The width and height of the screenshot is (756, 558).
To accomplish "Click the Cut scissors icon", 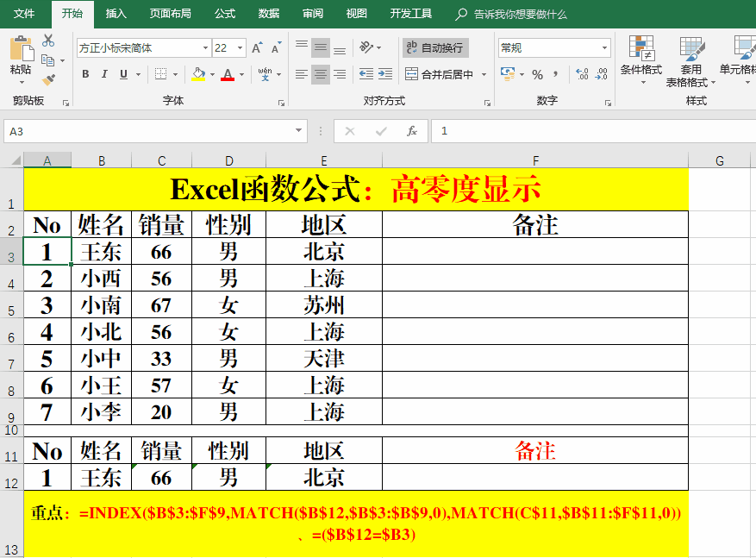I will click(x=47, y=41).
